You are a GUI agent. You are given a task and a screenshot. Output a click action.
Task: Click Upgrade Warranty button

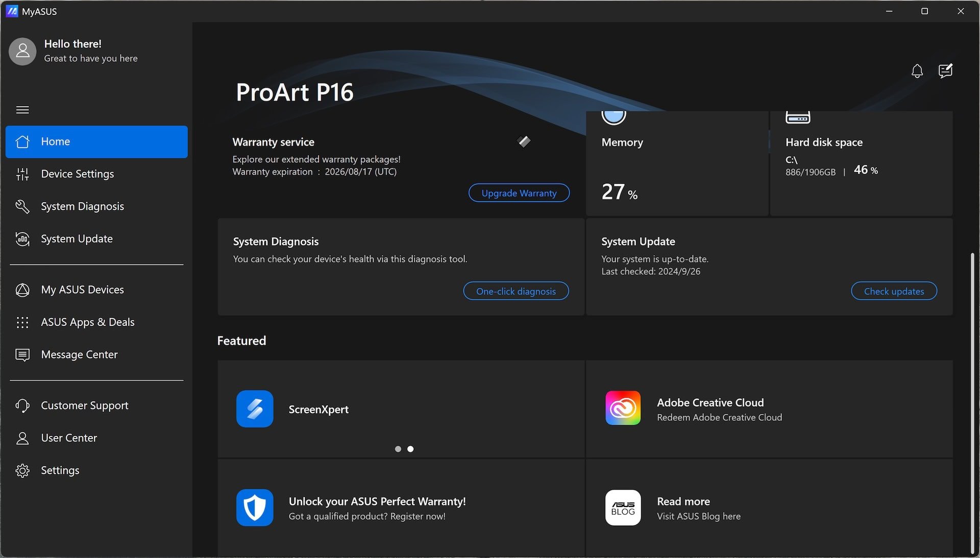519,193
